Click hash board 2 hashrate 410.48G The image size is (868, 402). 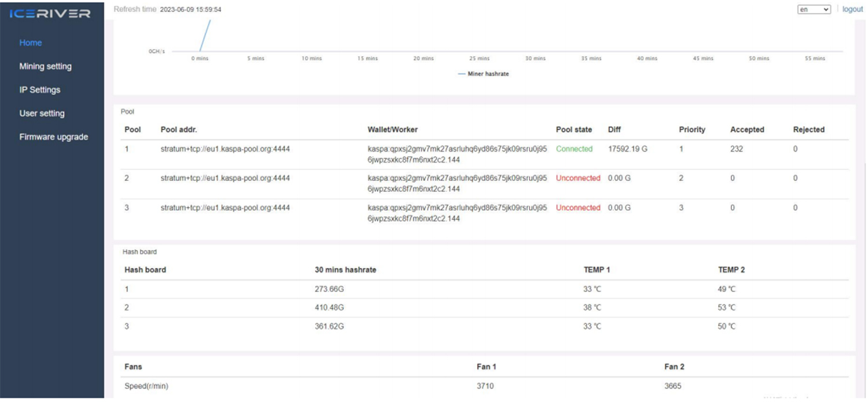coord(329,308)
